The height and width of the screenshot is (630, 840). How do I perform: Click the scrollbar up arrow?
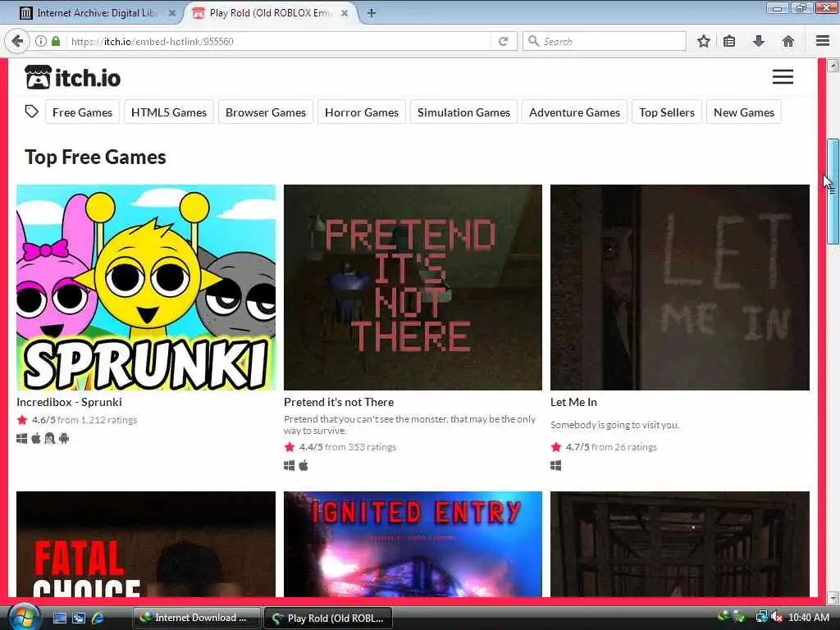833,66
